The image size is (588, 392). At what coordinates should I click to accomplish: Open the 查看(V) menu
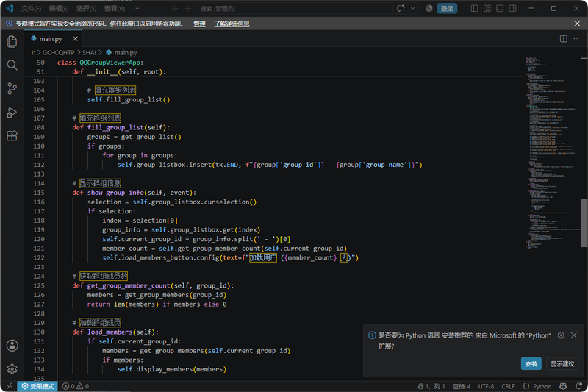tap(115, 8)
